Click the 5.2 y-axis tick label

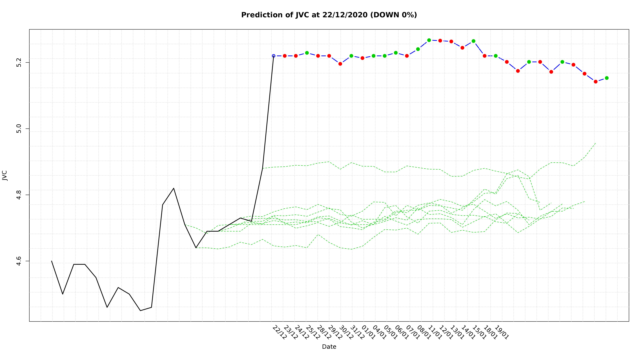click(x=19, y=63)
